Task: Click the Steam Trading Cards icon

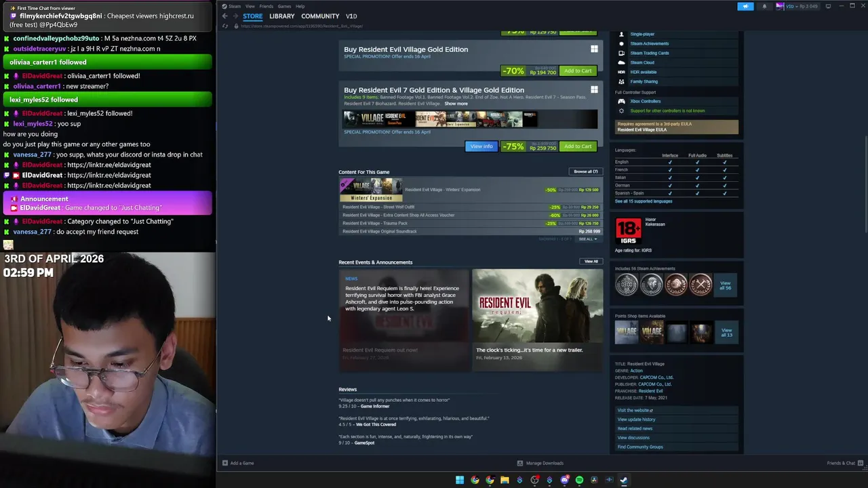Action: click(621, 53)
